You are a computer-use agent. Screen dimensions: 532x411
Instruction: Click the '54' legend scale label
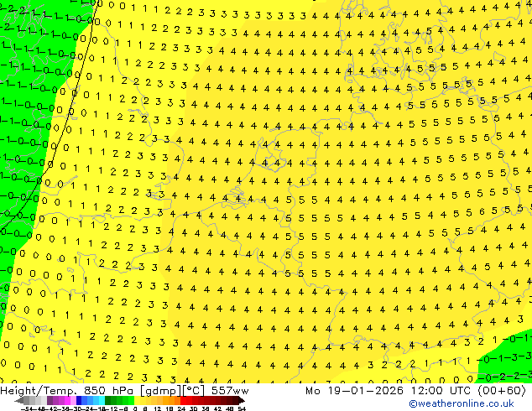tap(242, 408)
